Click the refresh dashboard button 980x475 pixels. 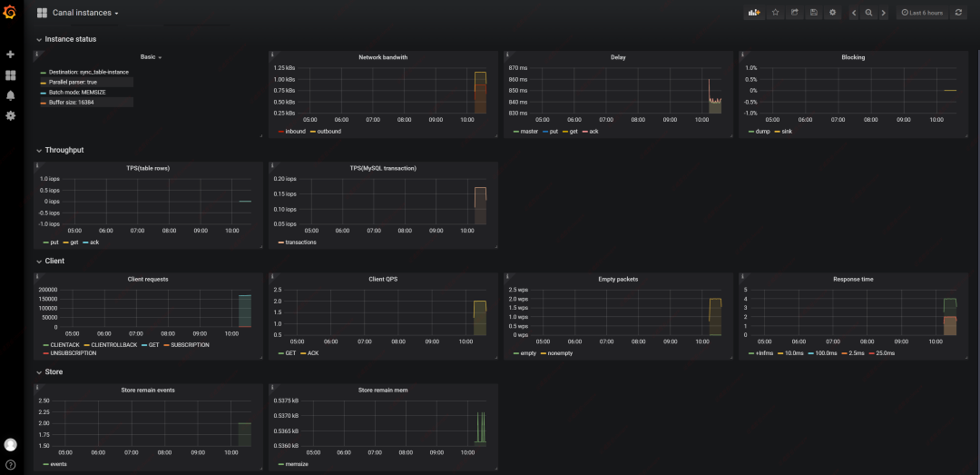tap(958, 13)
